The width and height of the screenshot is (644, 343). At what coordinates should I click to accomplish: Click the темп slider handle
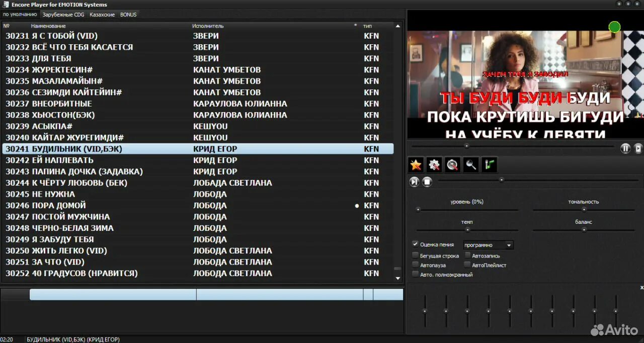click(467, 230)
